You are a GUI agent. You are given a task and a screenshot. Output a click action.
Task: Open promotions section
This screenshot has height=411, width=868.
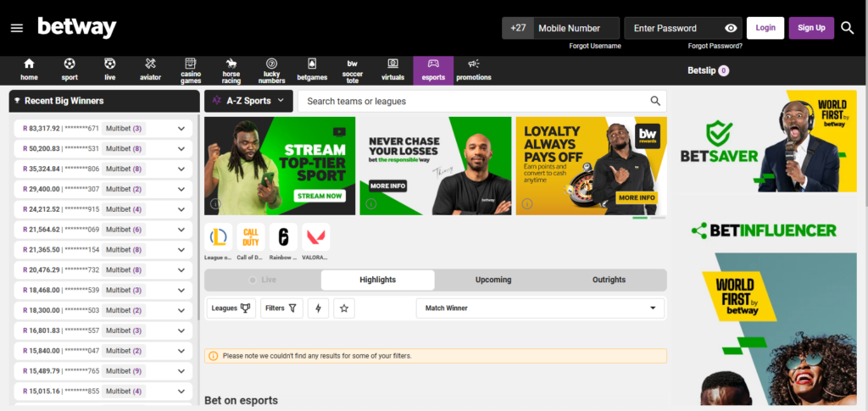(474, 70)
